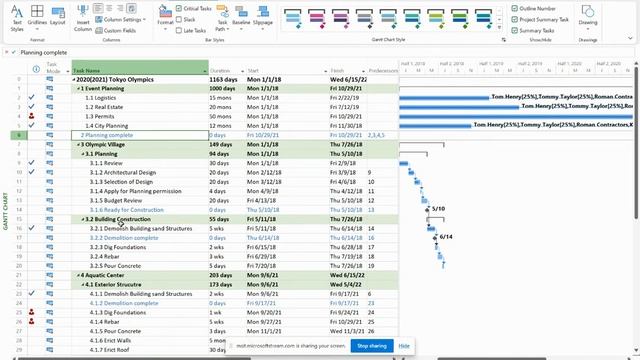The width and height of the screenshot is (640, 360).
Task: Click the 4.1.3 Dig Foundations task name
Action: click(118, 312)
